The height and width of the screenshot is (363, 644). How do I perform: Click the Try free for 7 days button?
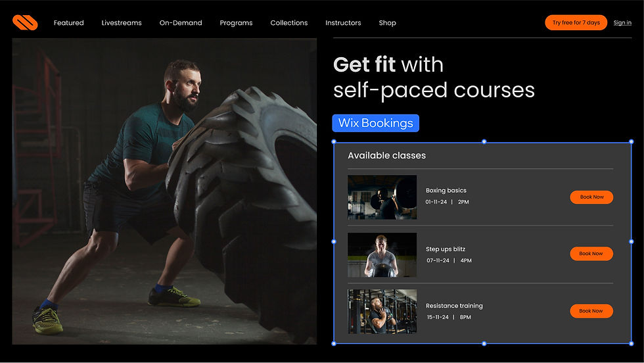point(576,22)
